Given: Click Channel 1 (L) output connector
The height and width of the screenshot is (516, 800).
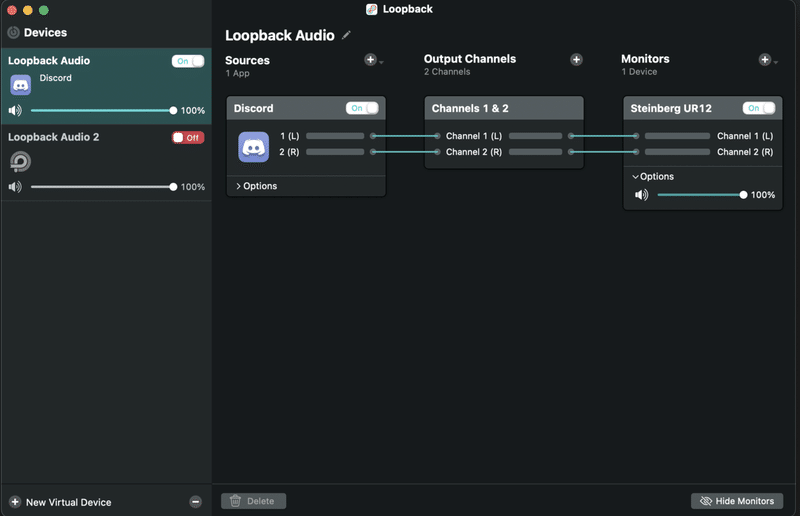Looking at the screenshot, I should [571, 136].
